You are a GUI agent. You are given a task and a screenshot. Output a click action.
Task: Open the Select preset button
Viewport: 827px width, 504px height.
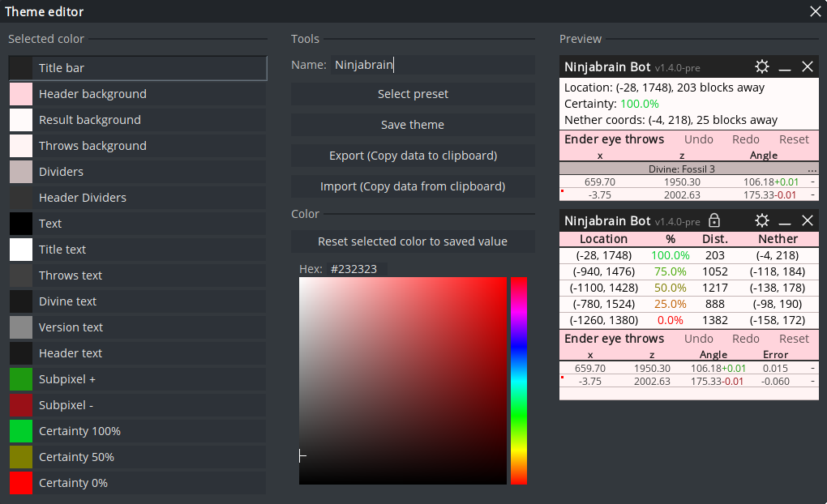[x=413, y=94]
